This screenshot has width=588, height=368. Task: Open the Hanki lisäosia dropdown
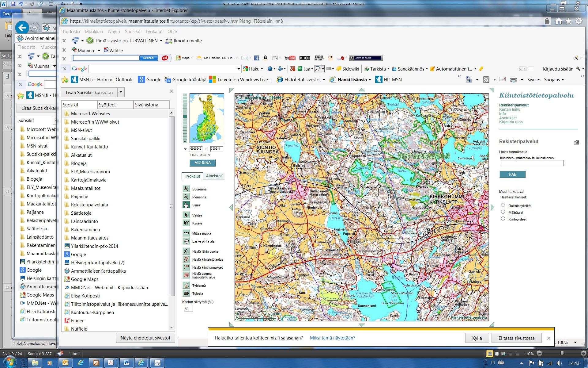[x=370, y=80]
